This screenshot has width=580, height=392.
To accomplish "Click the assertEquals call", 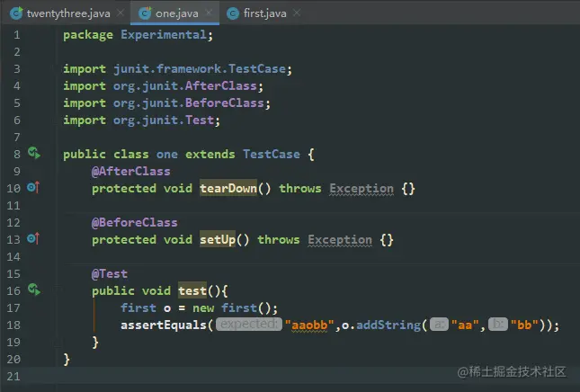I will (163, 325).
